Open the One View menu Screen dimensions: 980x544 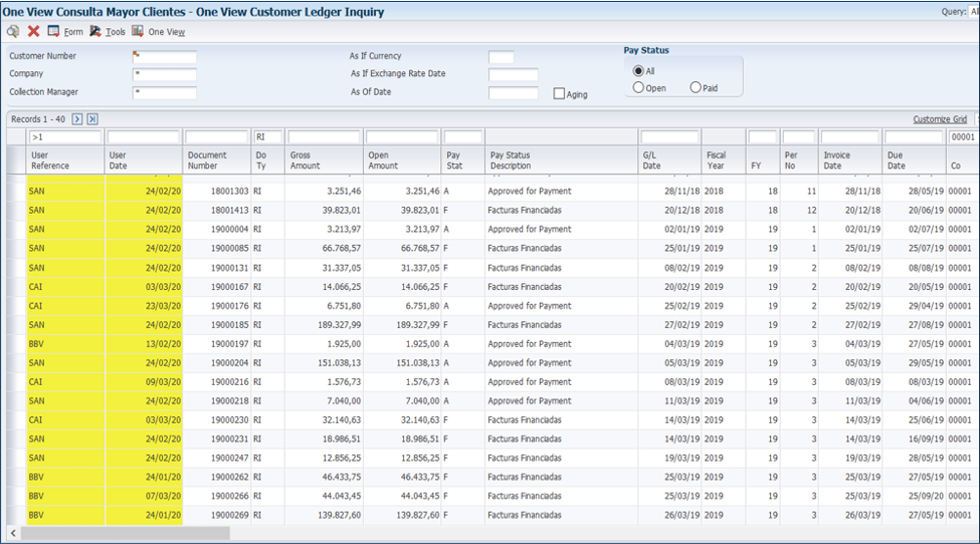166,32
